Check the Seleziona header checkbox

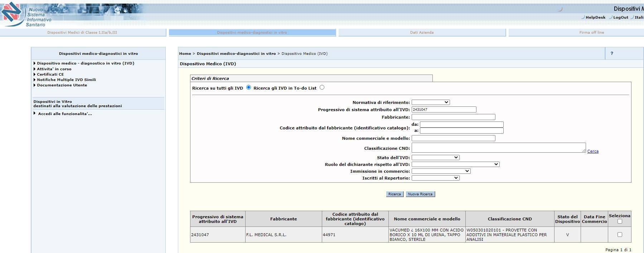[x=620, y=221]
